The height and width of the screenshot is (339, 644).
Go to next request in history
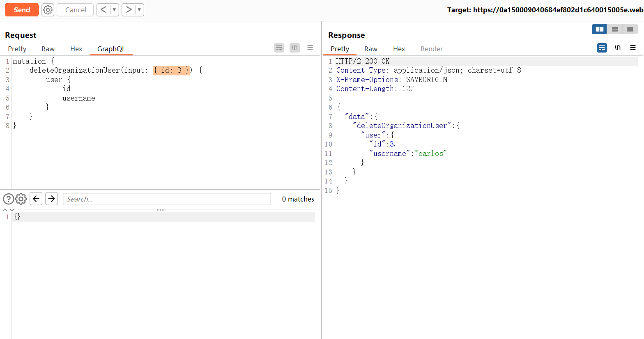[129, 10]
